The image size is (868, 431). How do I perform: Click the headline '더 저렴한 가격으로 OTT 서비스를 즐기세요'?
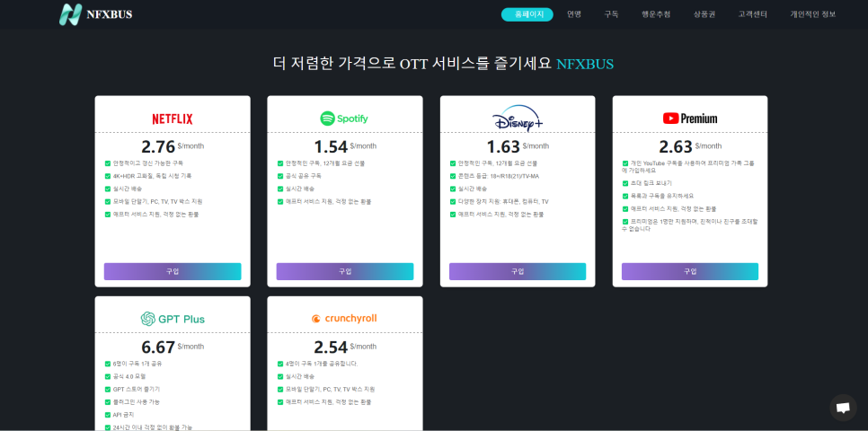tap(412, 64)
